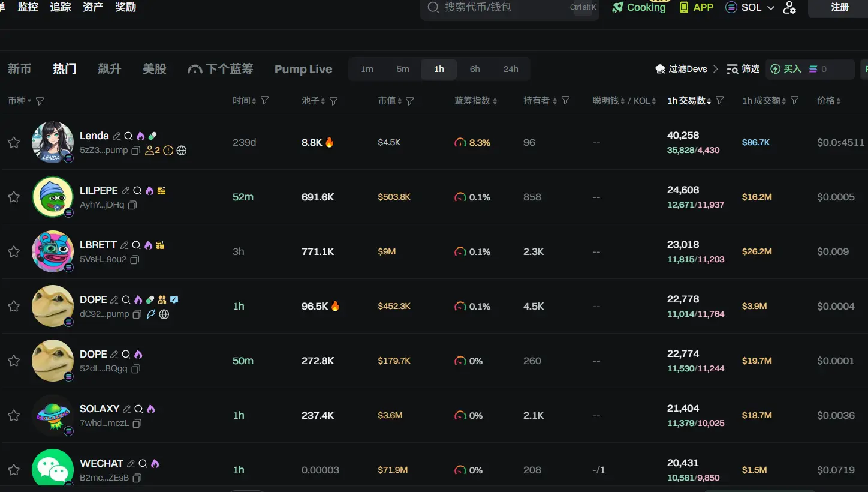Open the 1h成交额 column filter

[x=794, y=100]
